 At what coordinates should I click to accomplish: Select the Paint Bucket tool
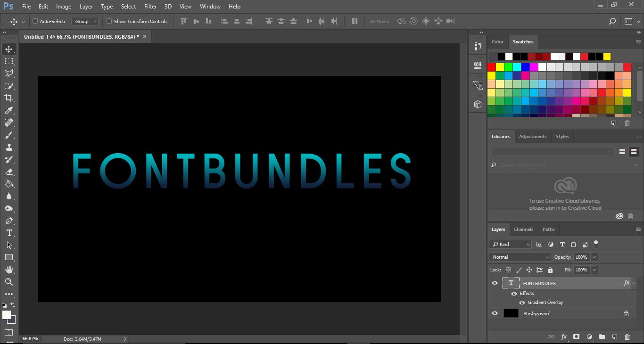pyautogui.click(x=9, y=184)
